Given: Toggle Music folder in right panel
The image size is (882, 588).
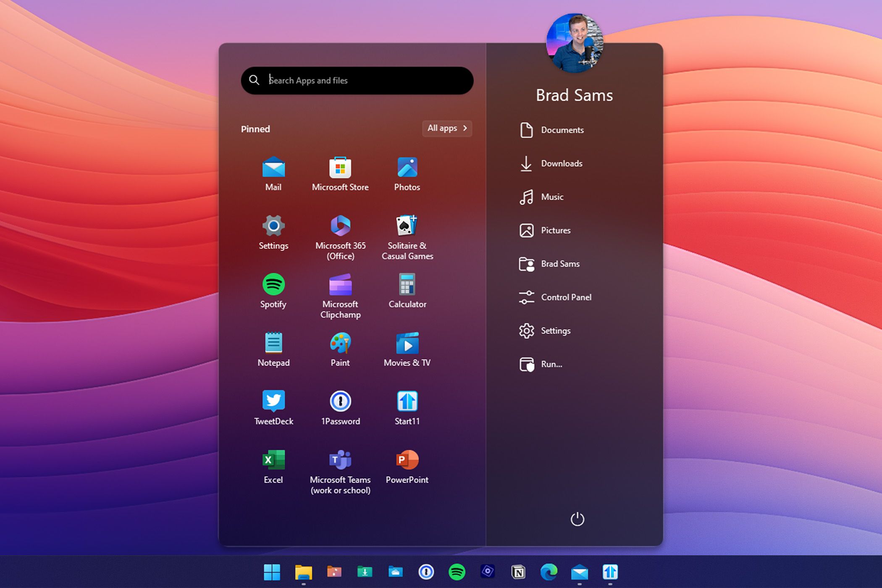Looking at the screenshot, I should click(x=551, y=197).
